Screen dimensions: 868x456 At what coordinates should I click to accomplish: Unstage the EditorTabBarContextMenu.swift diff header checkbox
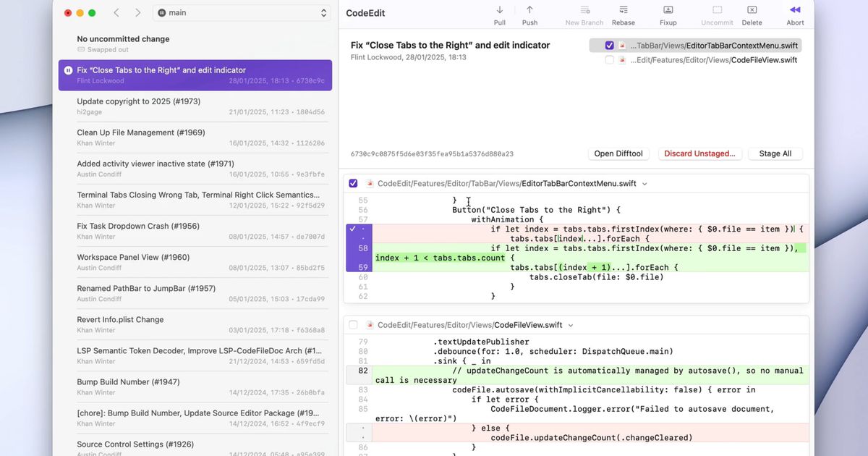tap(353, 184)
